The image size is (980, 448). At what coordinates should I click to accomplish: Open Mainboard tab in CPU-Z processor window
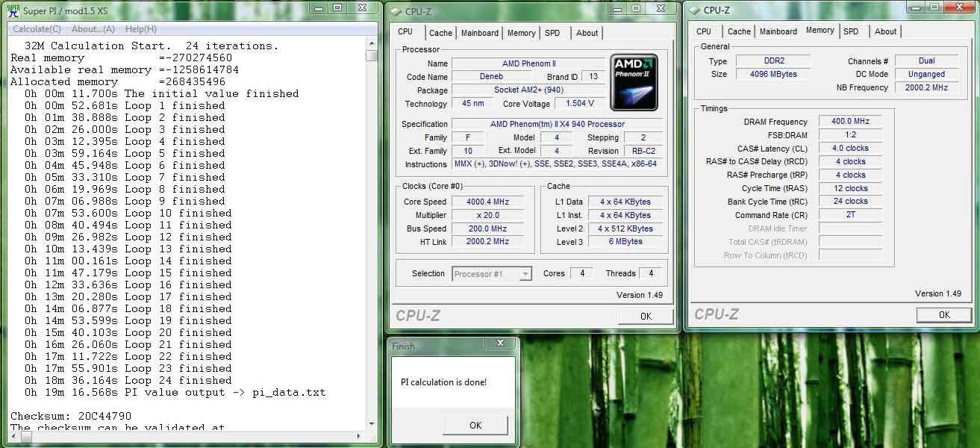click(480, 33)
